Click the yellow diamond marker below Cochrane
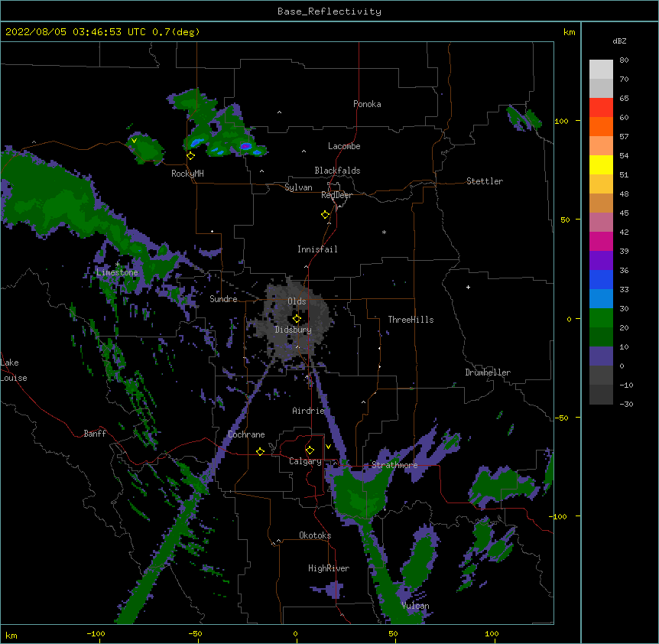The image size is (659, 644). pos(260,451)
